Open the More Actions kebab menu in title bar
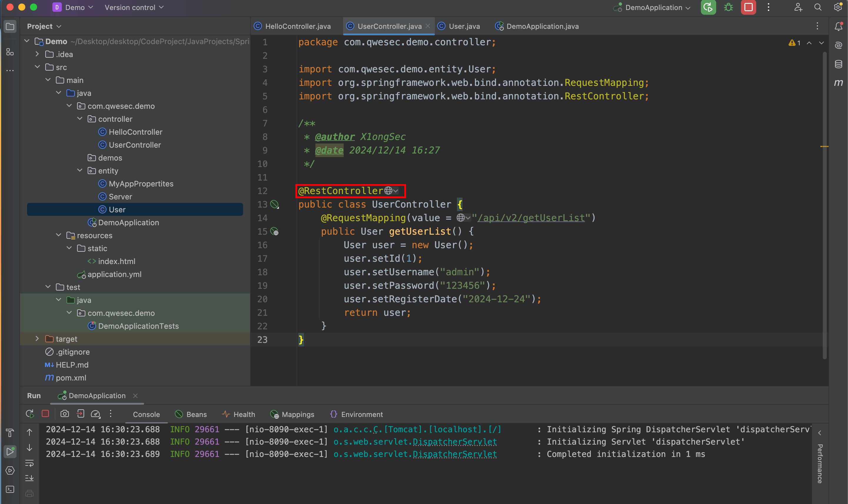This screenshot has width=848, height=504. (x=769, y=7)
